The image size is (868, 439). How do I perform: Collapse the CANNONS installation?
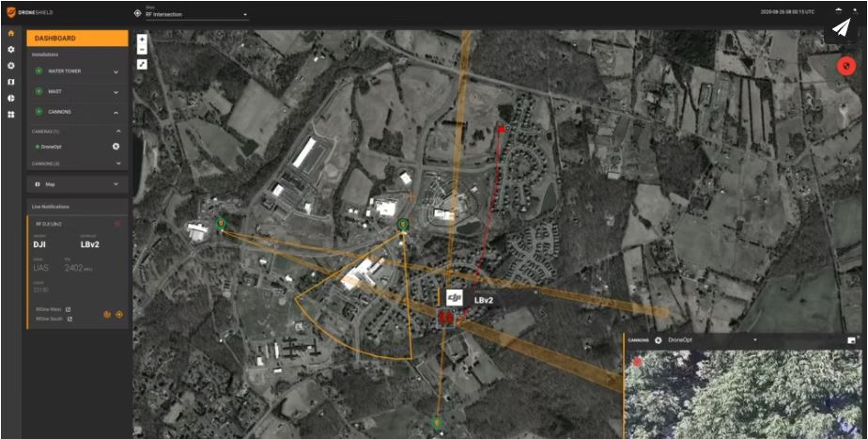[116, 113]
